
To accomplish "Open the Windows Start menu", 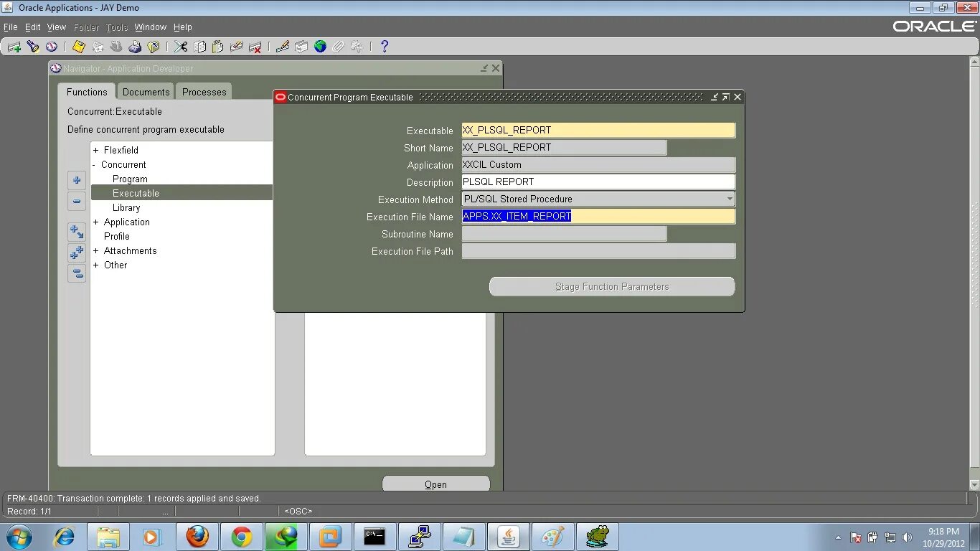I will pyautogui.click(x=19, y=537).
